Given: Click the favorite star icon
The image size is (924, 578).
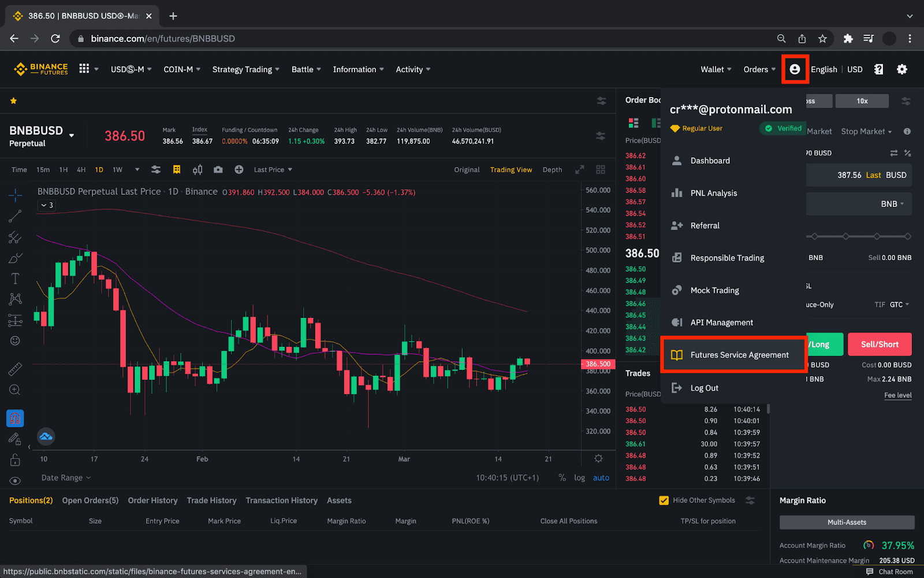Looking at the screenshot, I should (x=13, y=101).
